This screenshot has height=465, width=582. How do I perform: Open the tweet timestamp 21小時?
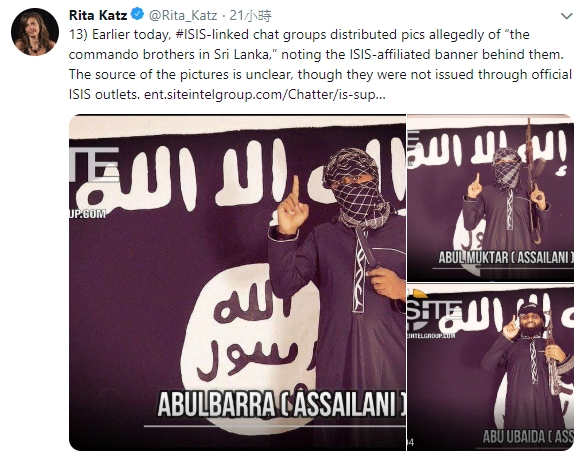click(251, 15)
